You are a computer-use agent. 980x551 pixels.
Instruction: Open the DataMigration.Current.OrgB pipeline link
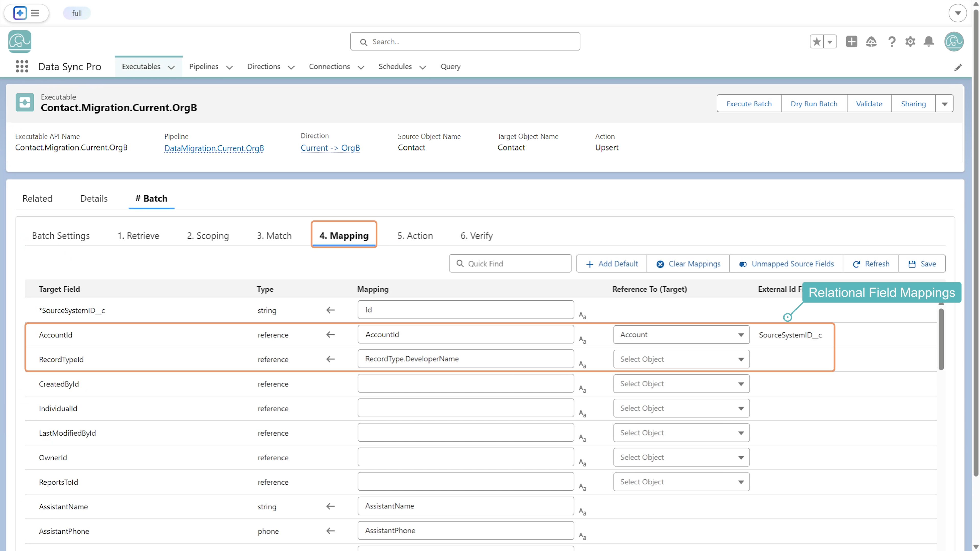214,148
